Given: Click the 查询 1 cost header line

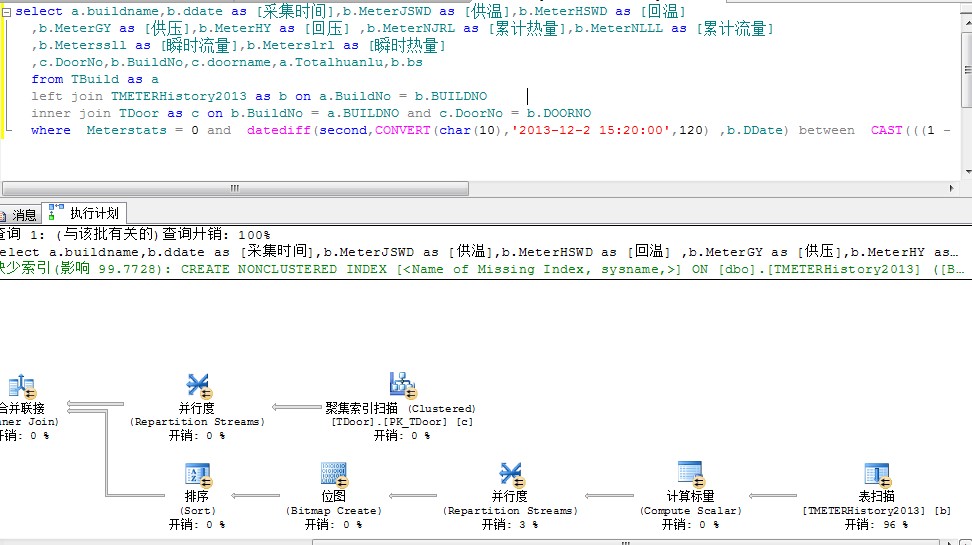Looking at the screenshot, I should (x=135, y=234).
